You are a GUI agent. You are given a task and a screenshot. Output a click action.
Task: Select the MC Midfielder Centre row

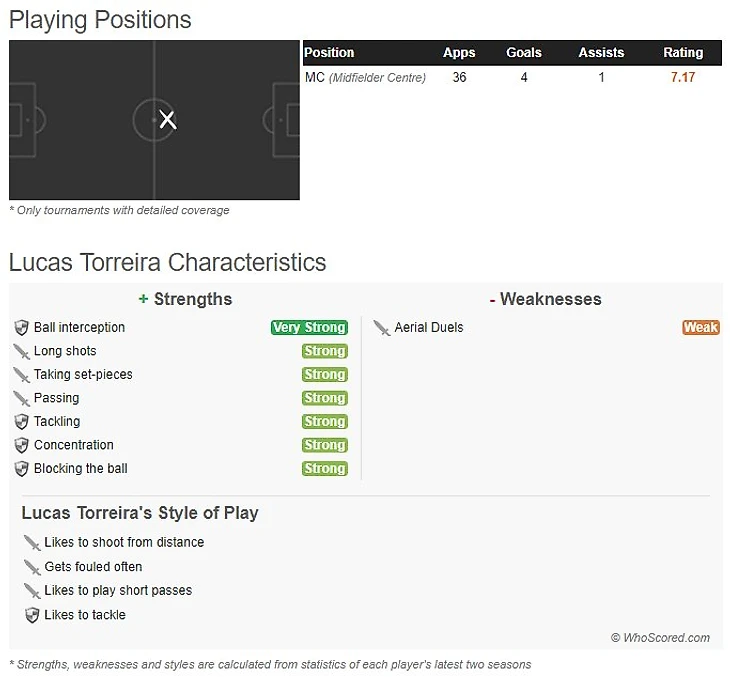point(365,78)
